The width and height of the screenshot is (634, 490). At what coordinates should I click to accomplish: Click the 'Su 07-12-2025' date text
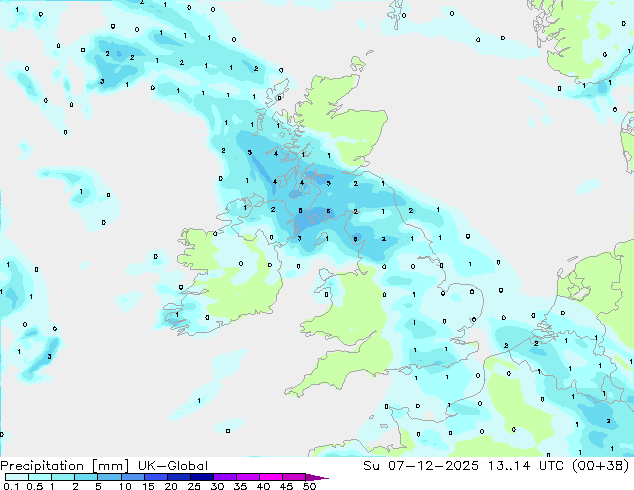[421, 466]
